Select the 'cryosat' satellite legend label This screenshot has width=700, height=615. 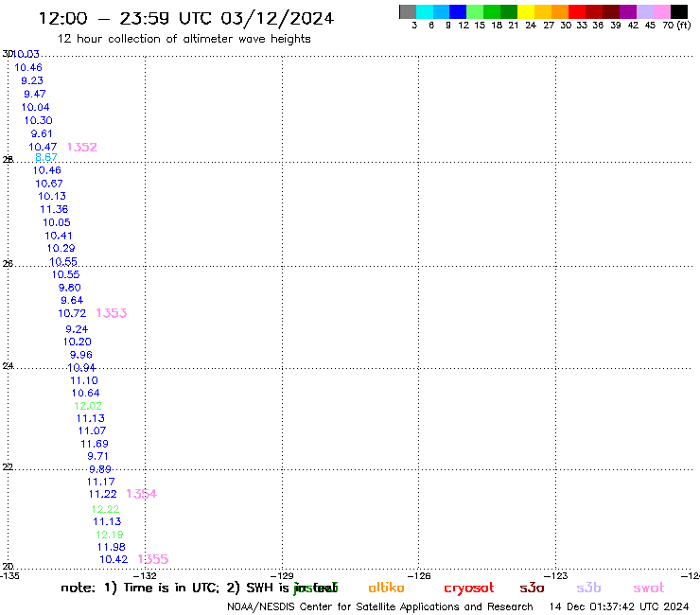coord(469,589)
